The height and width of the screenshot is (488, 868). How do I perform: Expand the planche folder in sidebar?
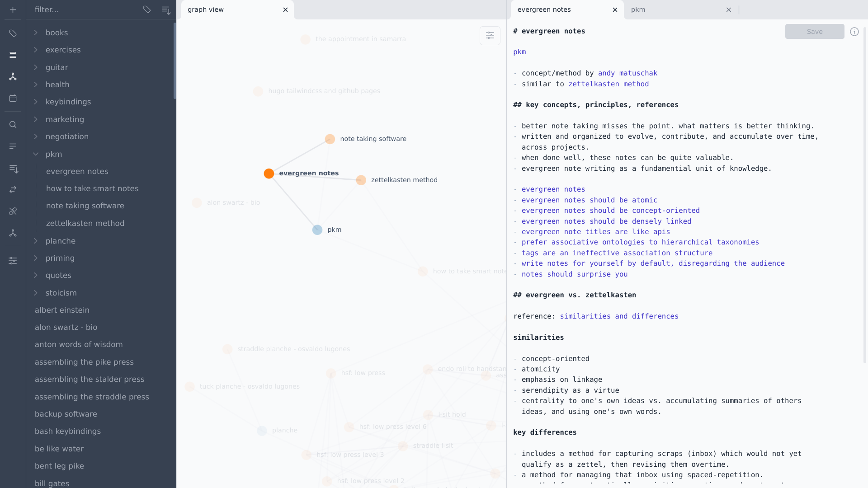[x=36, y=241]
